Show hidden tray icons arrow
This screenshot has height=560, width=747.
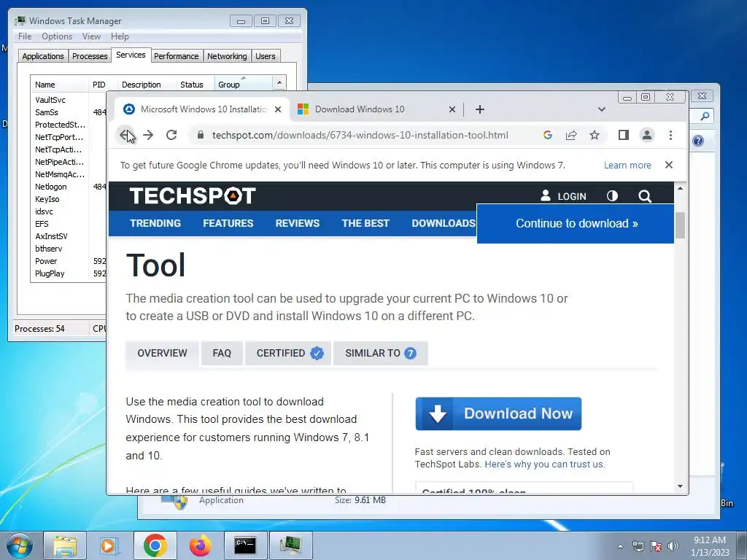point(620,546)
